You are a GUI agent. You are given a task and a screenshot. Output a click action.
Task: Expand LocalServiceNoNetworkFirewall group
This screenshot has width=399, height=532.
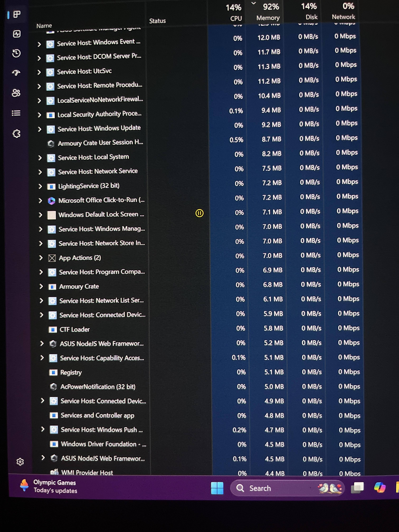[x=39, y=101]
